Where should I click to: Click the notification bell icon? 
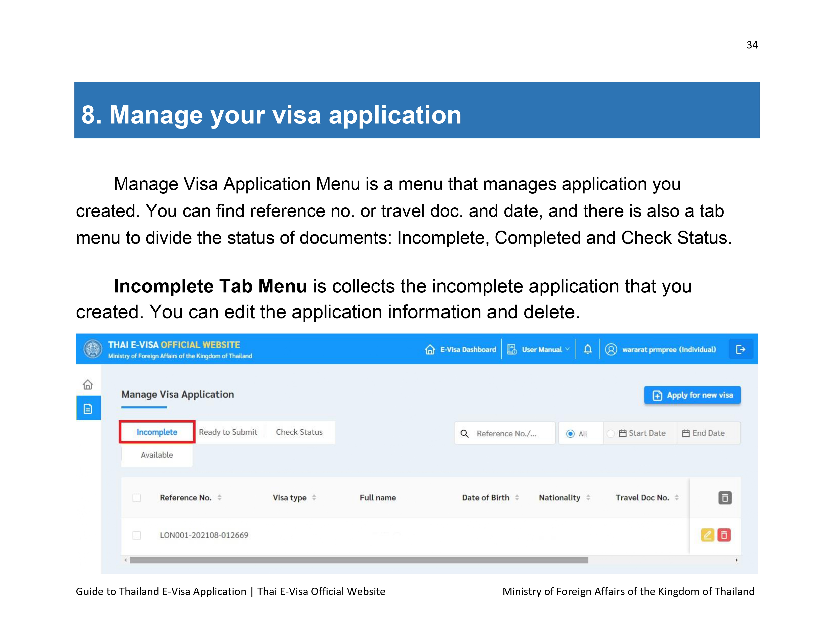[588, 349]
